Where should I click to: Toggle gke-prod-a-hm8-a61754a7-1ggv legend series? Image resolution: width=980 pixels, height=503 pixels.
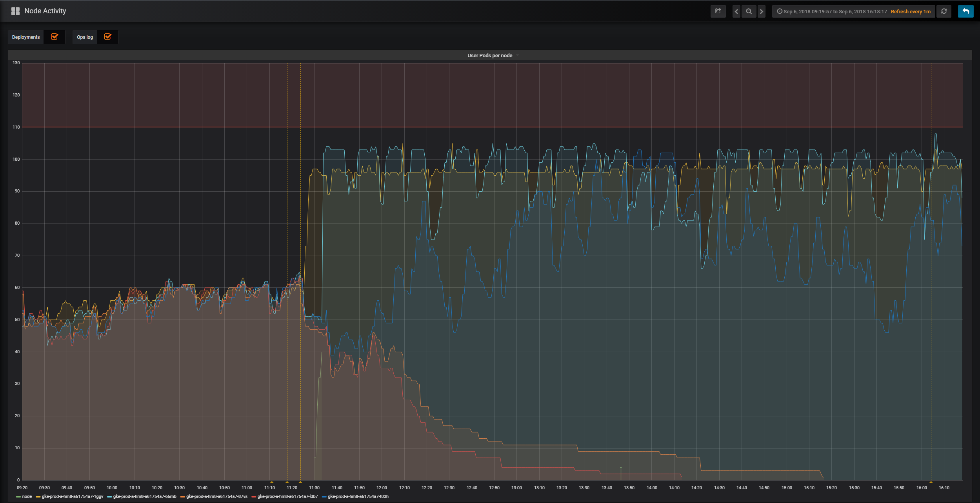coord(73,496)
